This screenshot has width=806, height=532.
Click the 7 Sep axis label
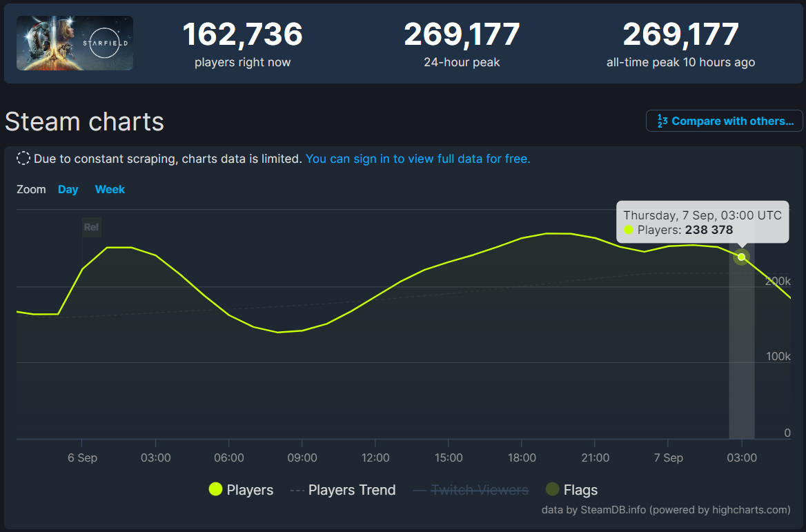(x=668, y=457)
